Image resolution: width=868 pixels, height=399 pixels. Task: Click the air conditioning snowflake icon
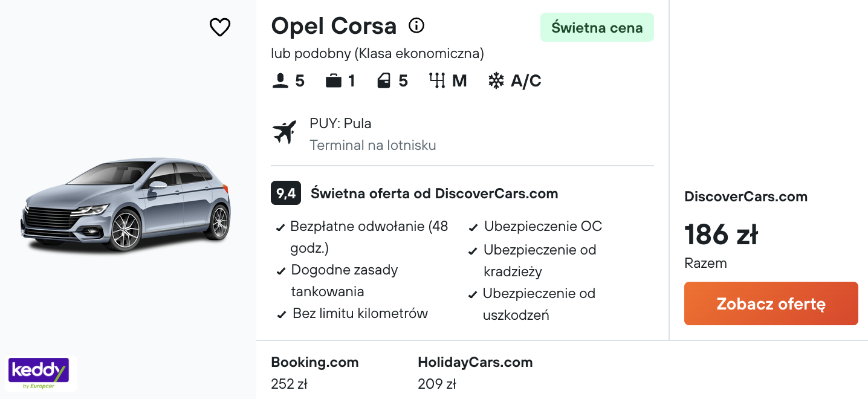pyautogui.click(x=496, y=81)
